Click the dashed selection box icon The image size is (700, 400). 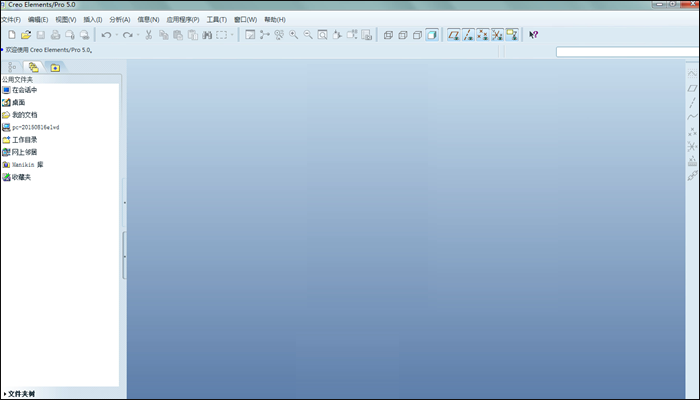point(221,35)
